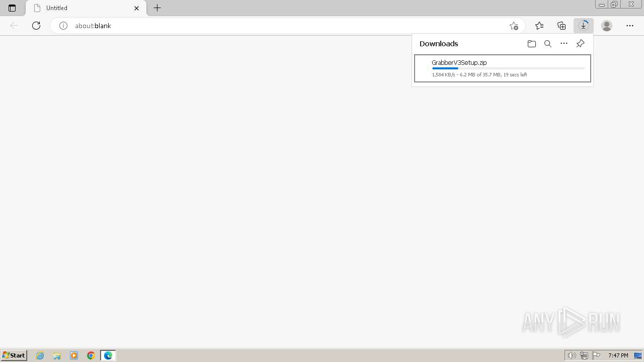Restore down the Edge window
Image resolution: width=644 pixels, height=362 pixels.
coord(614,5)
